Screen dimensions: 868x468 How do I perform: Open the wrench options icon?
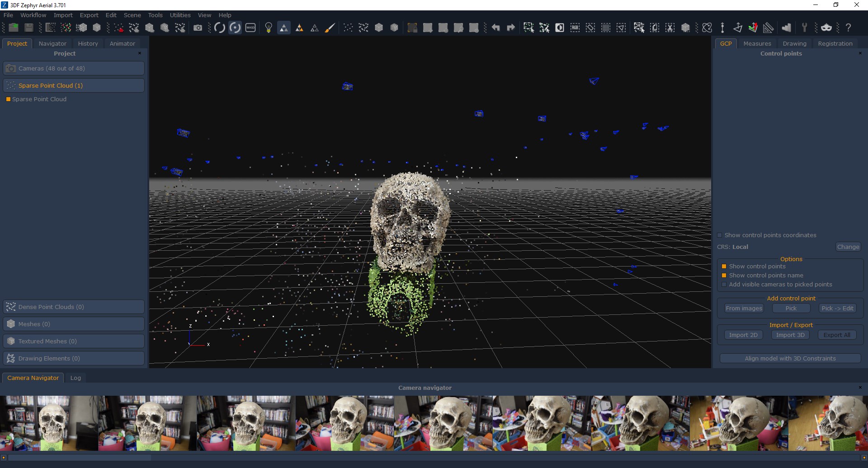pyautogui.click(x=804, y=28)
